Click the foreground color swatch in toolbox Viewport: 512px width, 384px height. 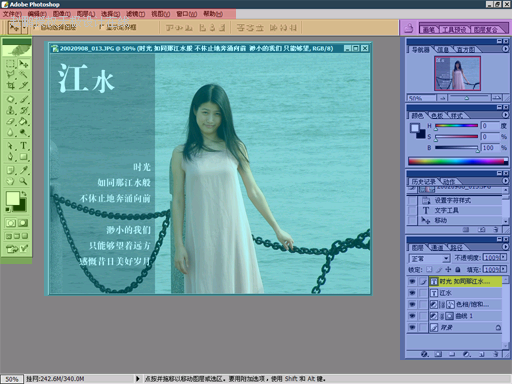pyautogui.click(x=12, y=199)
